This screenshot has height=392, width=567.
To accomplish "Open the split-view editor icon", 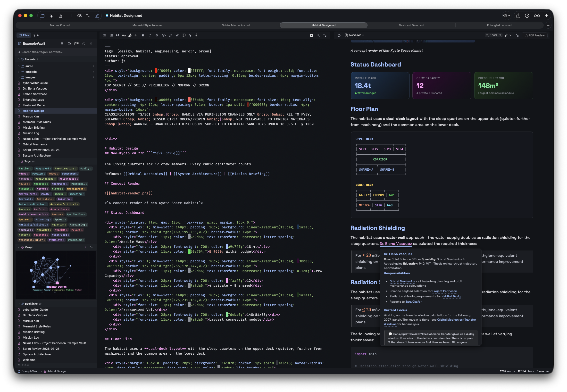I will click(70, 16).
